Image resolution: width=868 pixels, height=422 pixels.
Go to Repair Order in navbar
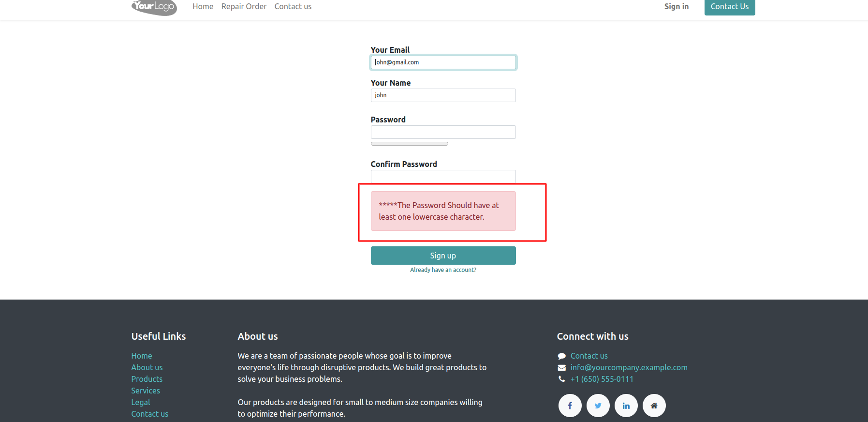click(244, 7)
